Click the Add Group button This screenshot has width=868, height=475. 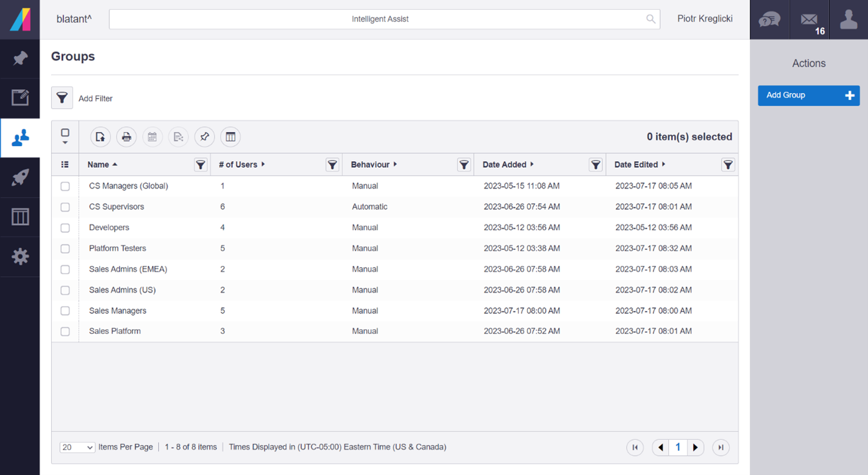808,95
